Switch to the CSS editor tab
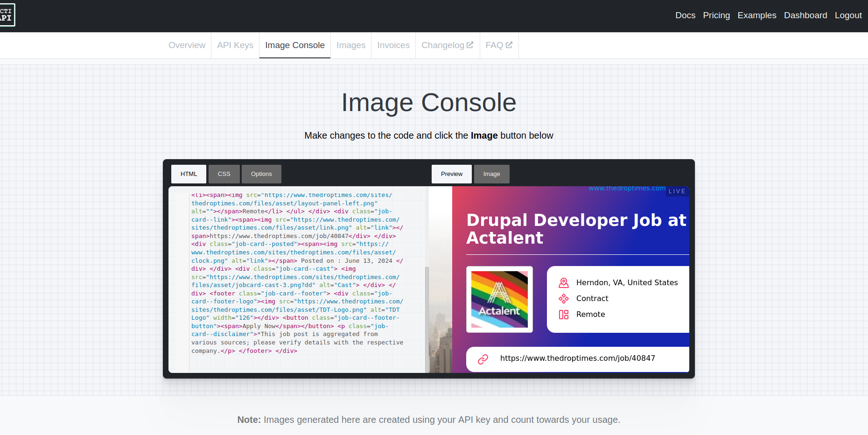Viewport: 868px width, 435px height. 224,174
